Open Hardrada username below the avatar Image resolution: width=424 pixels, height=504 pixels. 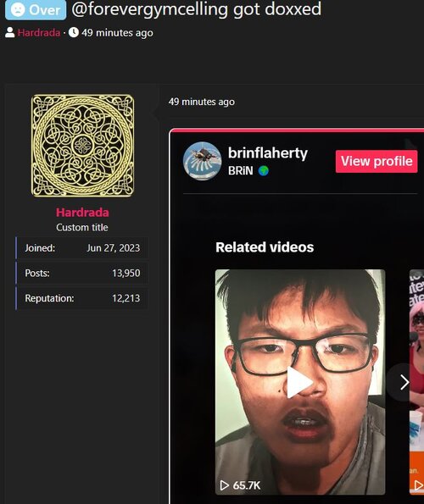click(82, 213)
